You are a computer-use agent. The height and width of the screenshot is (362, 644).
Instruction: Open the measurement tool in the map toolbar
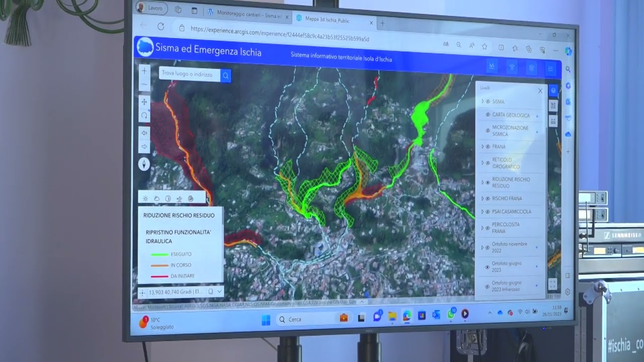click(x=179, y=199)
